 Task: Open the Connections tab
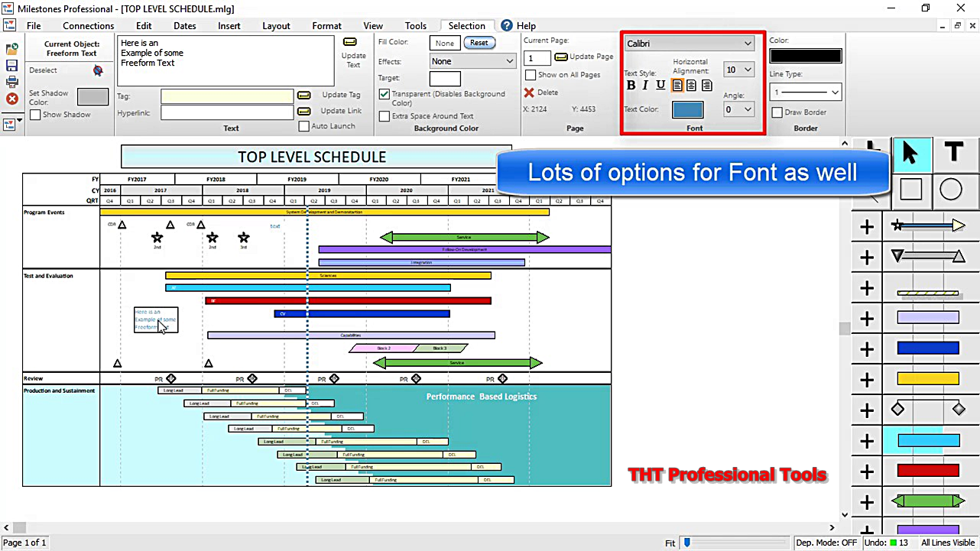(x=89, y=25)
